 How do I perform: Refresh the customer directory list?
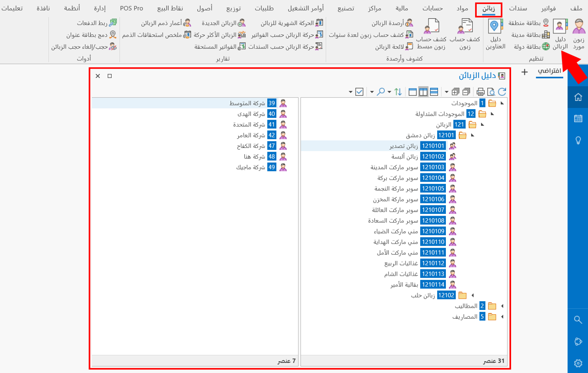click(502, 92)
